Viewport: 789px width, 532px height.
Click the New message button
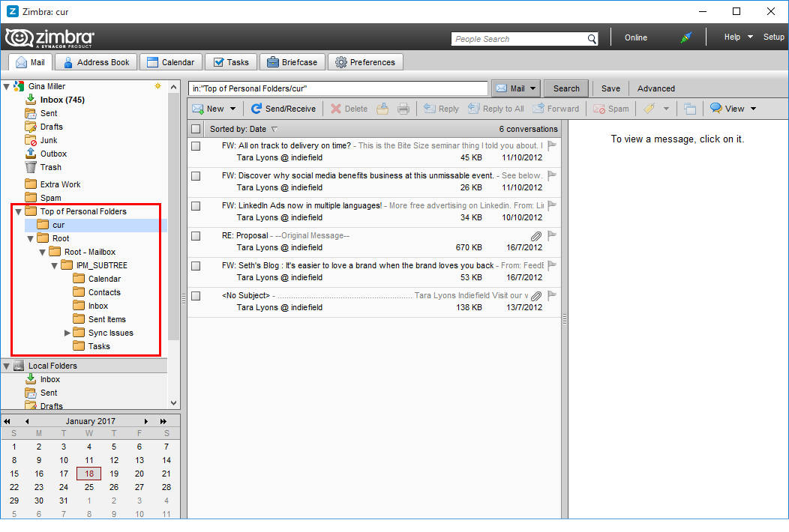coord(208,109)
